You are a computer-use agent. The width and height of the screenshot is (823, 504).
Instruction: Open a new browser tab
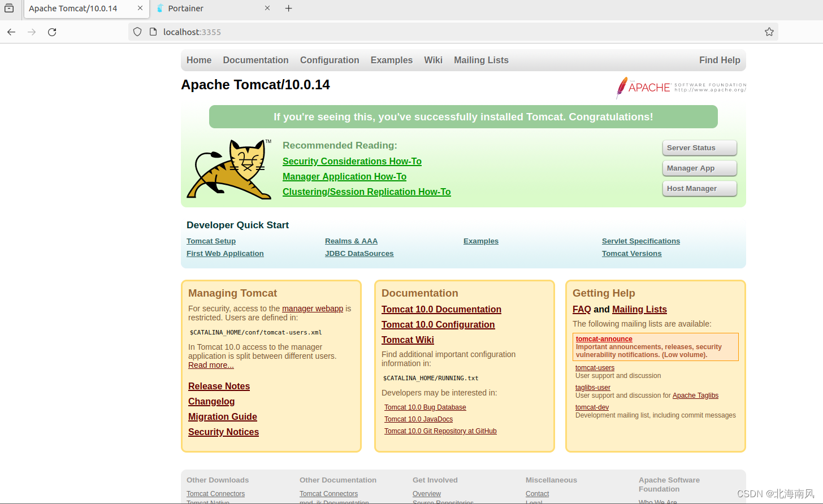[288, 8]
